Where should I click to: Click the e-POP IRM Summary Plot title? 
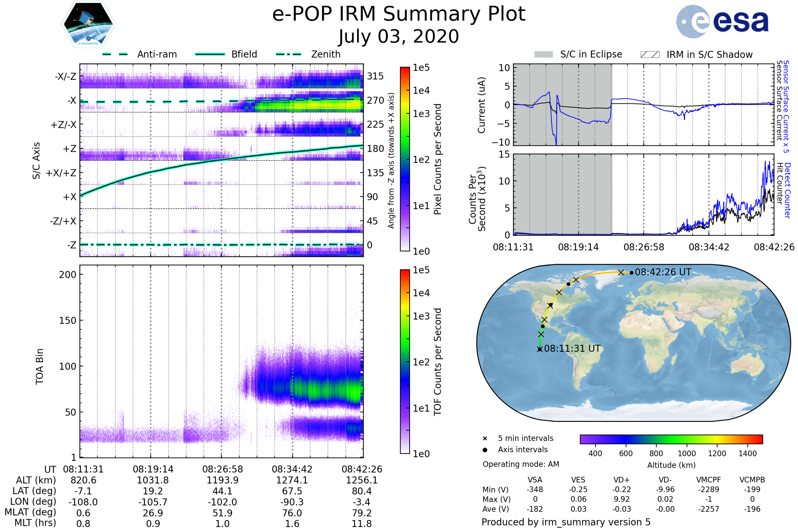click(399, 14)
